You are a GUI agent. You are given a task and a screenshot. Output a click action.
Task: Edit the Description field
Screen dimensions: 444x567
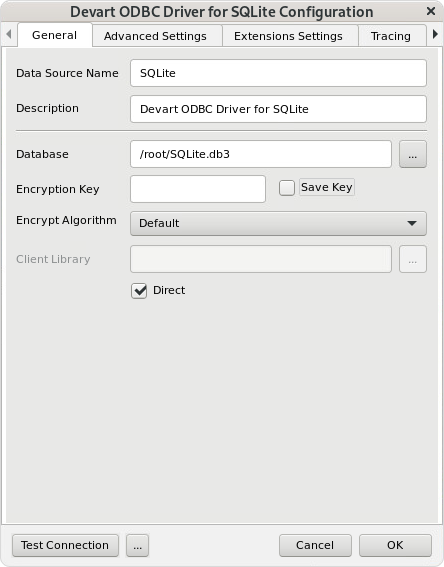[278, 109]
